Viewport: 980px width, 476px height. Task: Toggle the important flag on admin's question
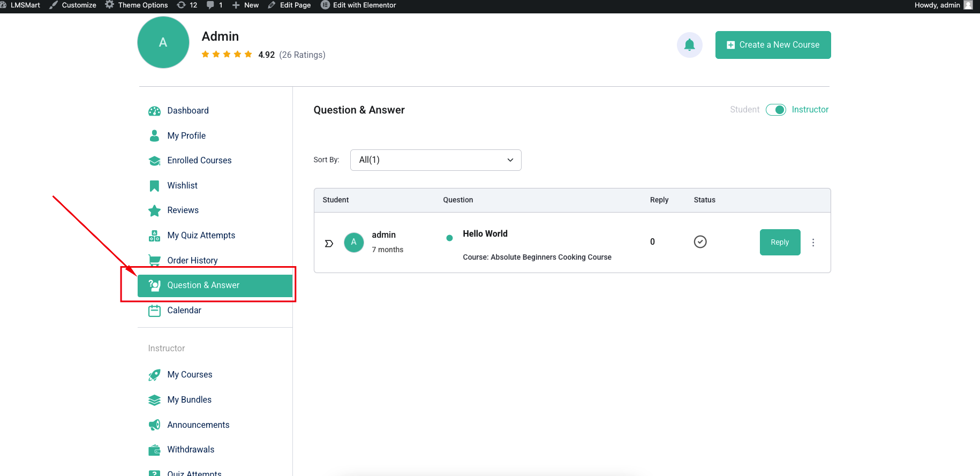click(329, 244)
